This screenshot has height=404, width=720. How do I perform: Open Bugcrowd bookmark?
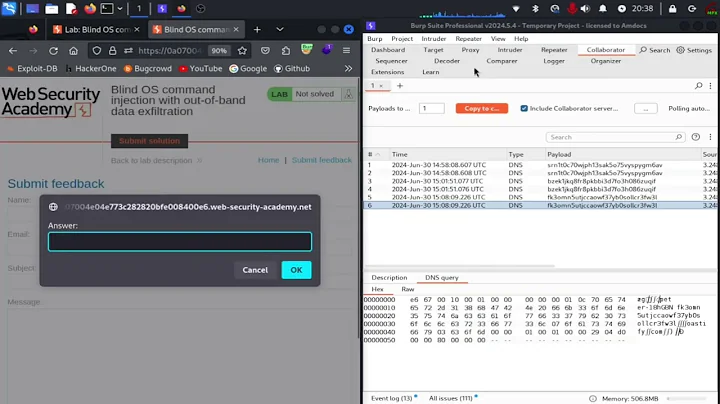click(x=147, y=68)
